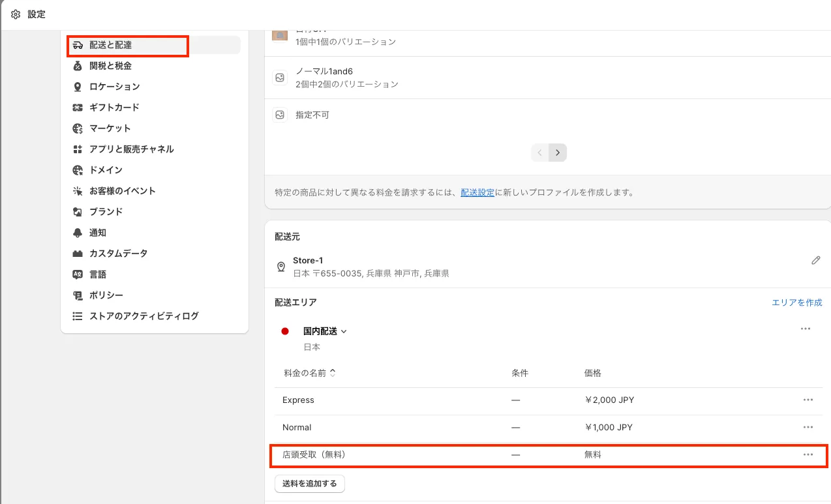Open three-dot menu for Normal rate
Viewport: 831px width, 504px height.
(x=808, y=427)
